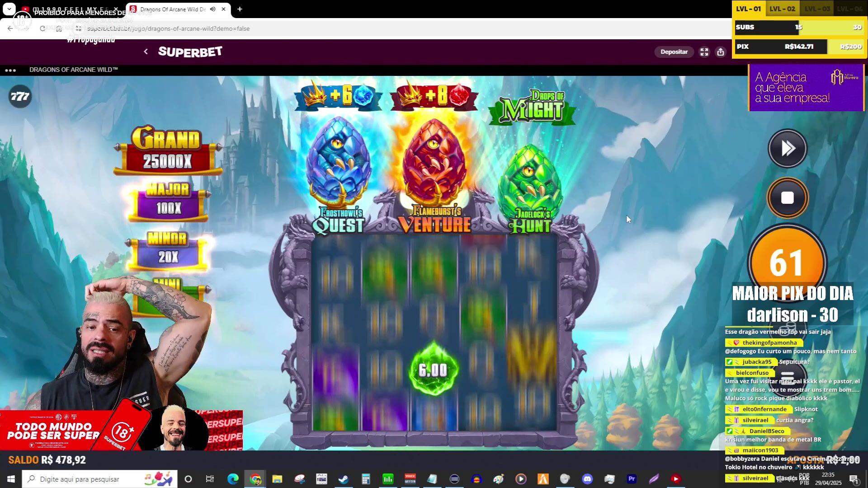Open the red YouTube taskbar icon
This screenshot has height=488, width=868.
coord(676,479)
